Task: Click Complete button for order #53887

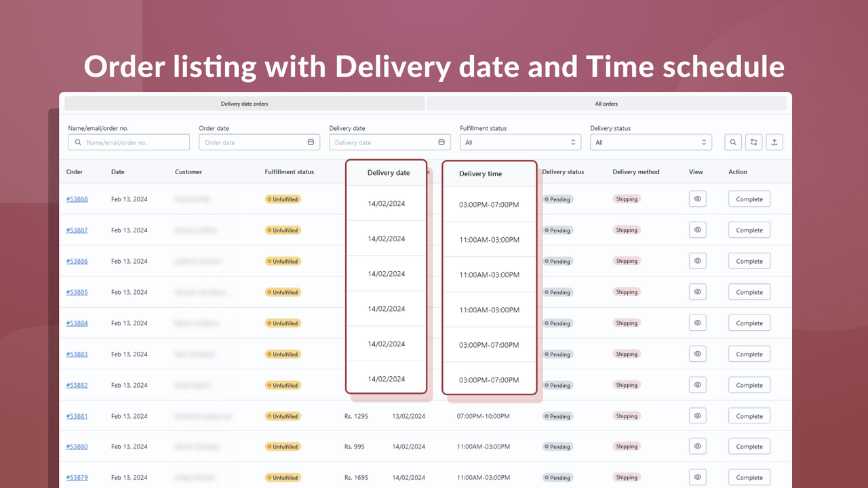Action: coord(749,230)
